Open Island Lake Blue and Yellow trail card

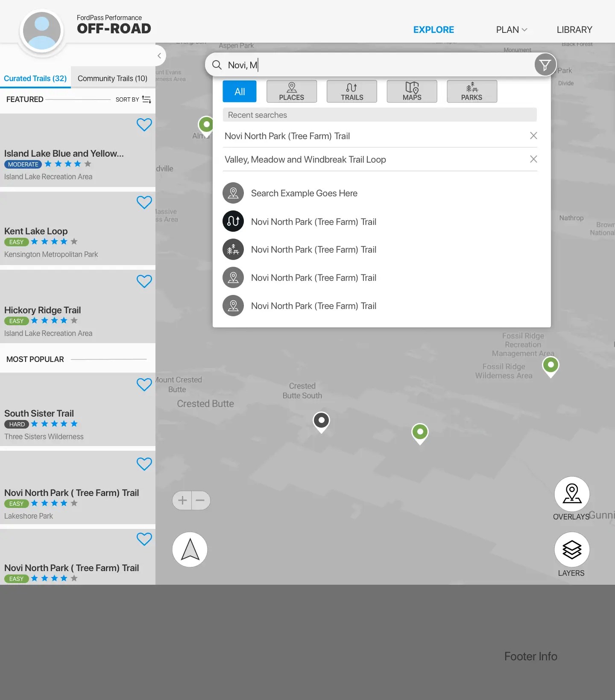point(78,150)
